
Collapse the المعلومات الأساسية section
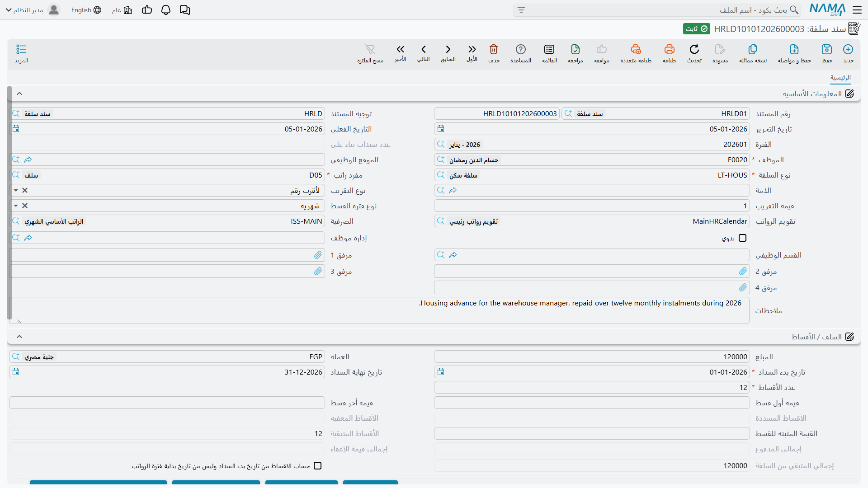(19, 94)
